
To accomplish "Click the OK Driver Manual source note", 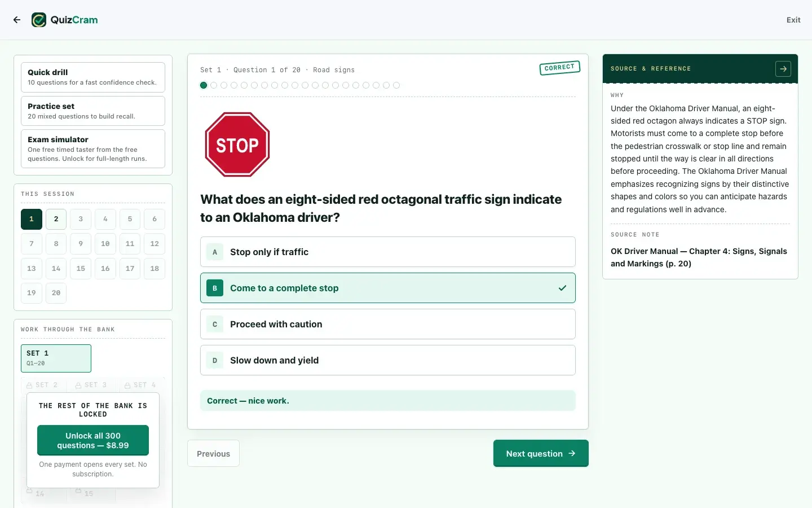I will 699,257.
